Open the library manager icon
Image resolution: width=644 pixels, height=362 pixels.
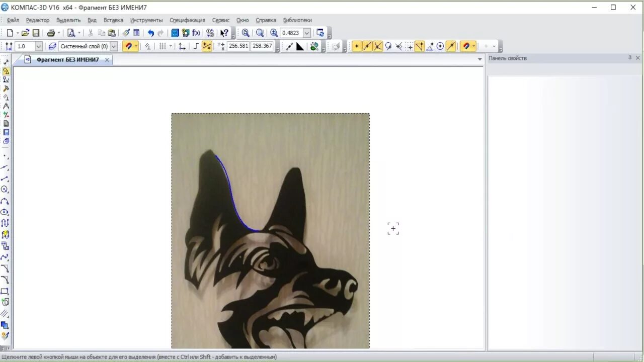186,33
